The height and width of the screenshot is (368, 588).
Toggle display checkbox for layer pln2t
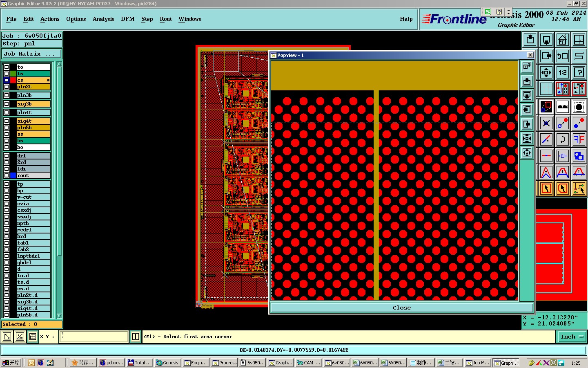[x=7, y=87]
